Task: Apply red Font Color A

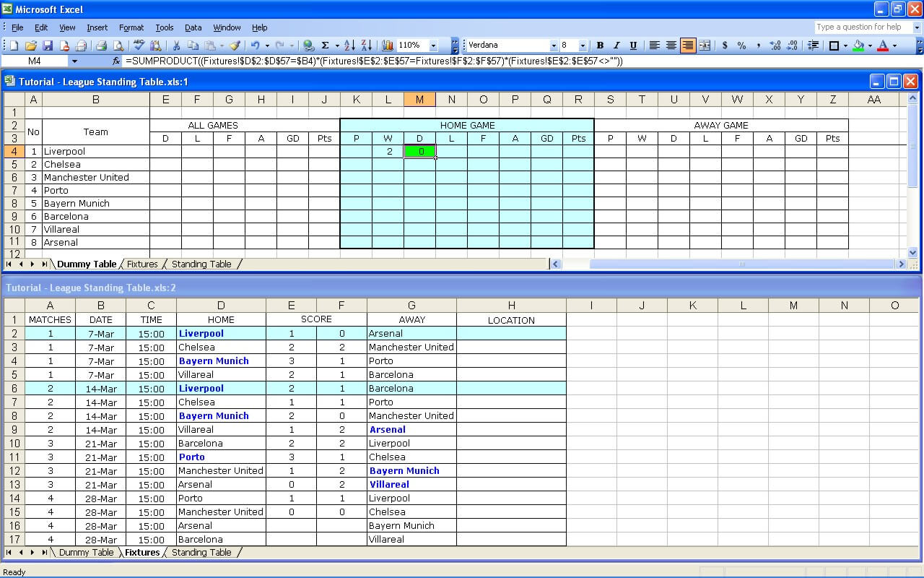Action: pyautogui.click(x=883, y=46)
